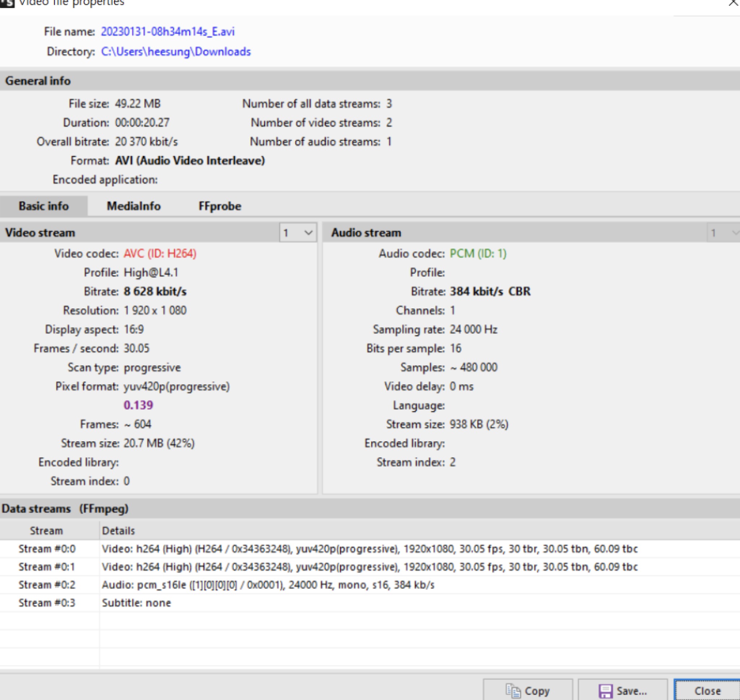Click the app icon in title bar
Image resolution: width=740 pixels, height=700 pixels.
tap(7, 3)
